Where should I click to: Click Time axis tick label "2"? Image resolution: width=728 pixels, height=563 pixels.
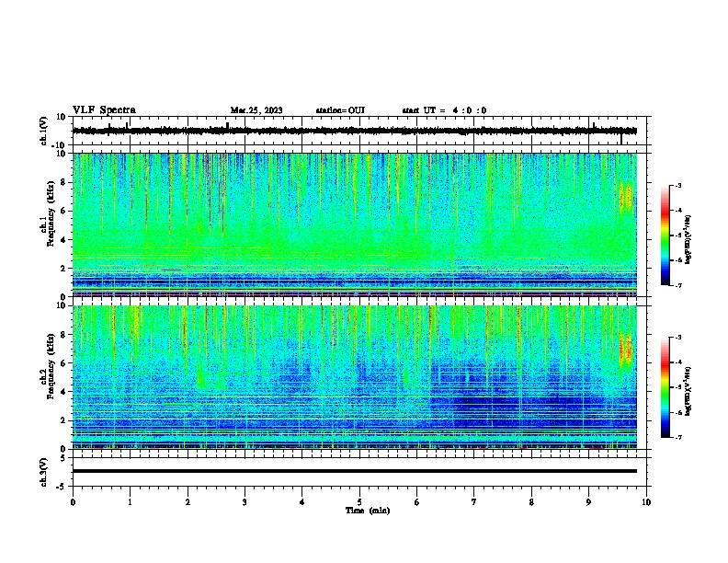[x=188, y=502]
